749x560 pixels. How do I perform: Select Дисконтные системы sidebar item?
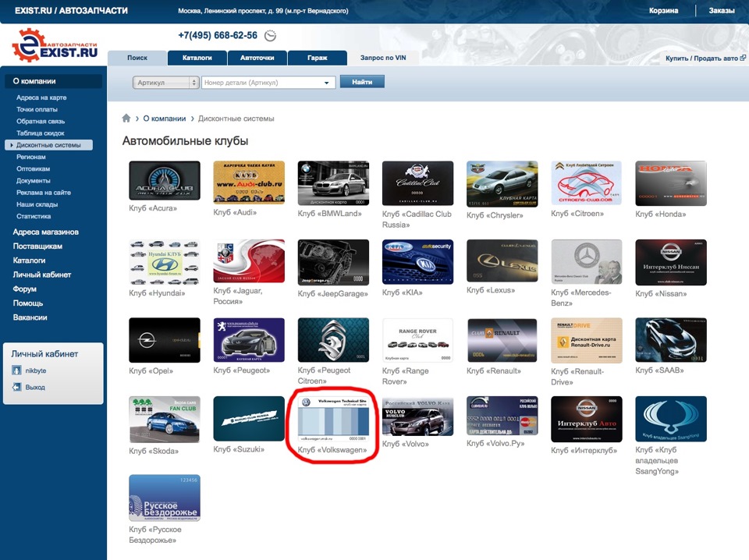(x=48, y=145)
